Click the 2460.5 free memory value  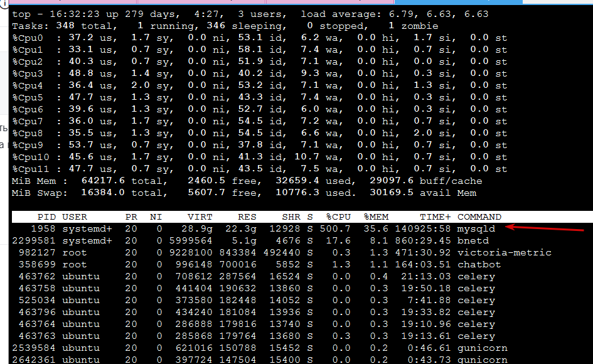tap(206, 181)
